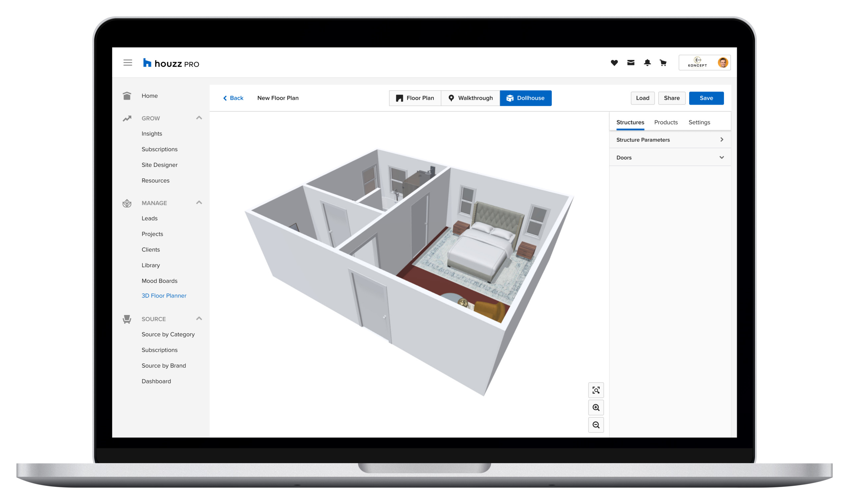
Task: Check notifications via the bell icon
Action: [x=647, y=62]
